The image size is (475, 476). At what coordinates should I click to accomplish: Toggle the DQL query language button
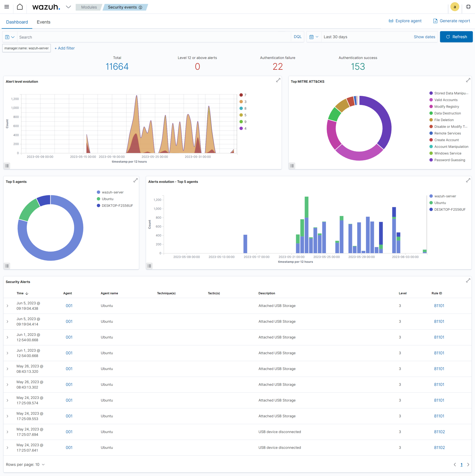coord(298,37)
